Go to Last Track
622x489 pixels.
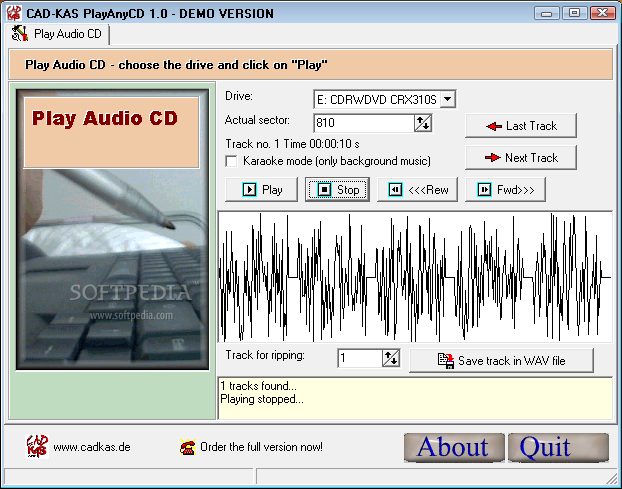[520, 126]
